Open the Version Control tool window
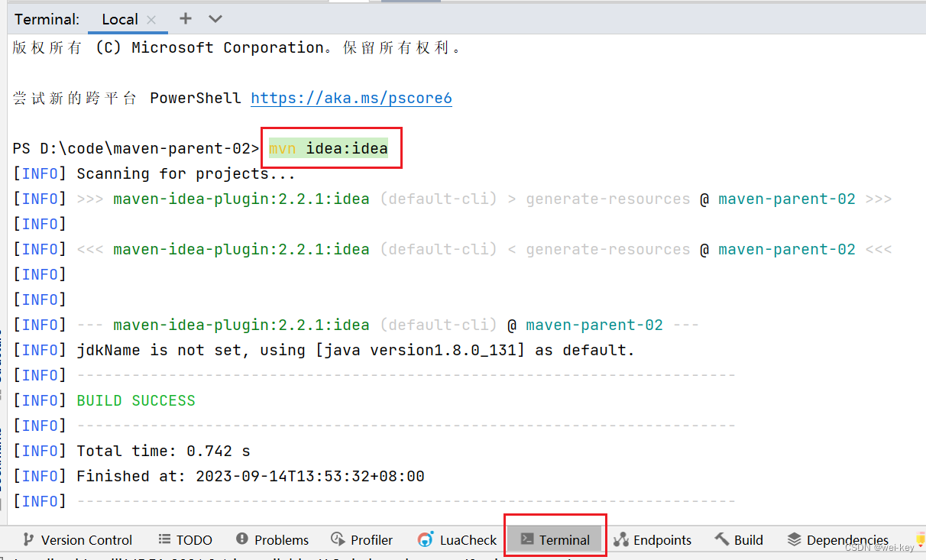The image size is (926, 560). tap(78, 539)
